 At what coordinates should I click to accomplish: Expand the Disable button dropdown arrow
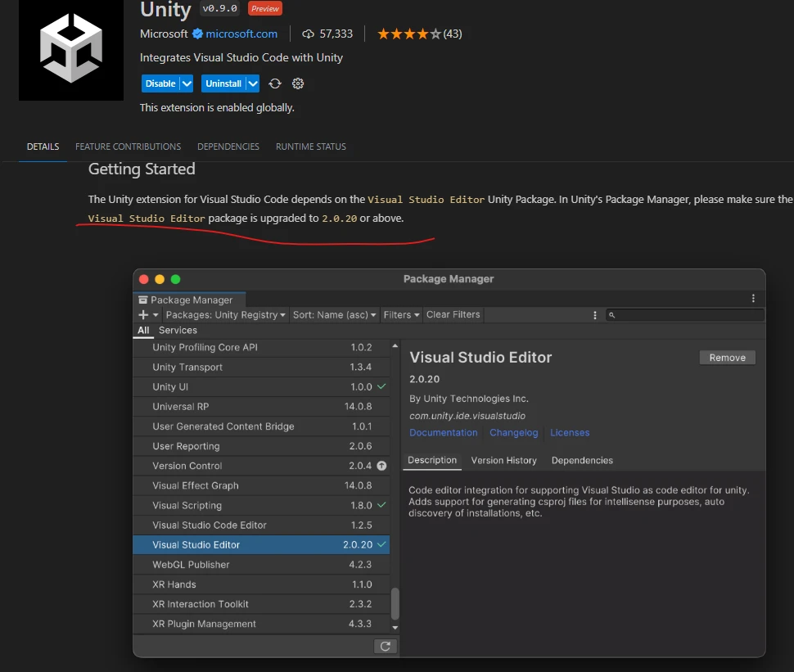pyautogui.click(x=187, y=83)
